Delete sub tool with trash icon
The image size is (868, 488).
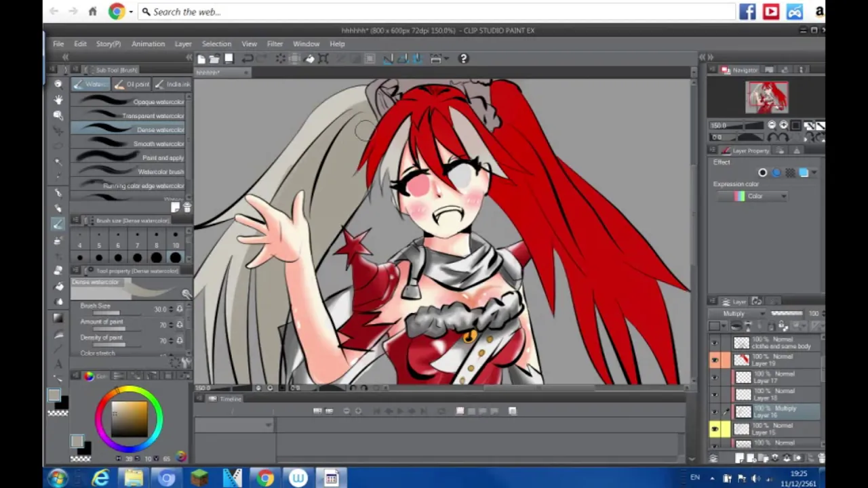pos(187,208)
